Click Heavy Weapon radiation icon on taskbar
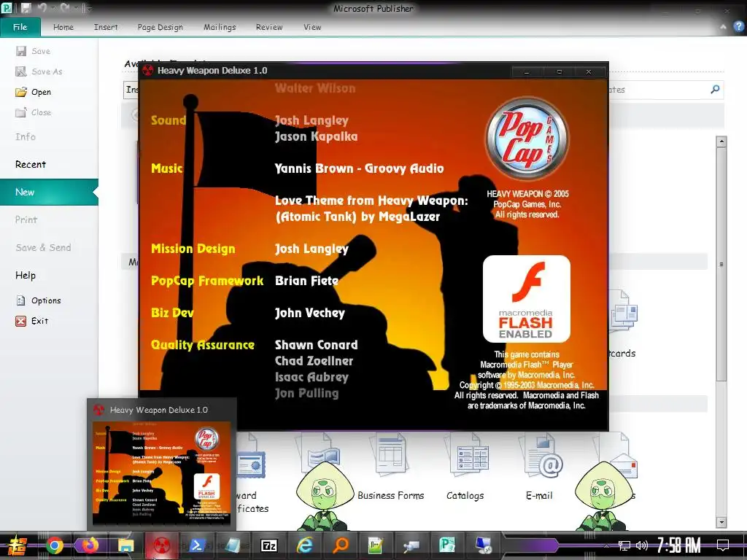This screenshot has height=560, width=747. (x=162, y=545)
